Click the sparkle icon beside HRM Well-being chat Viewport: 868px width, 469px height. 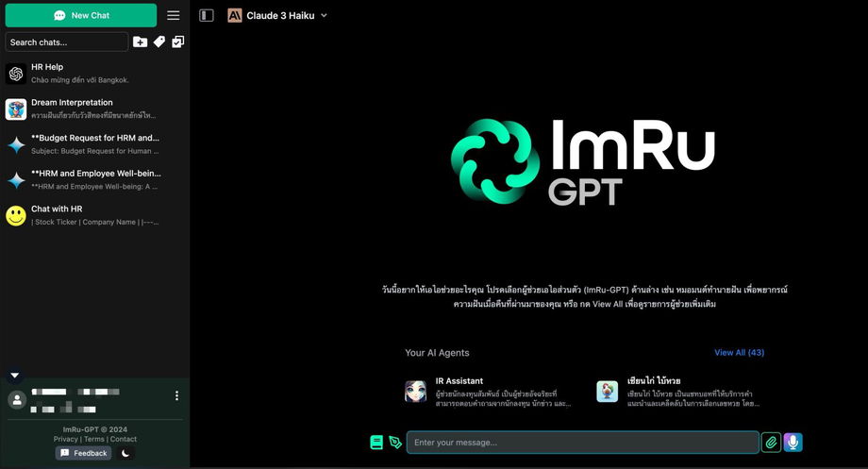[x=16, y=180]
